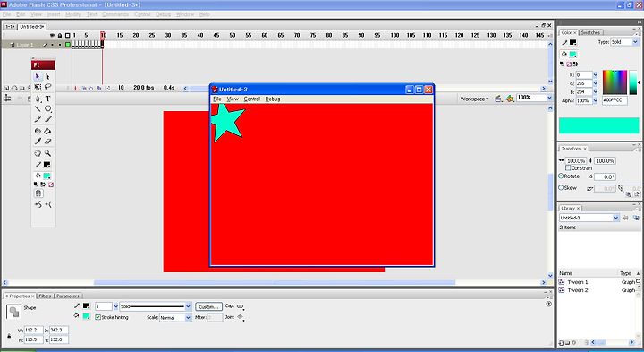The height and width of the screenshot is (352, 644).
Task: Click Tween 1 graphic symbol icon in Library
Action: coord(562,281)
